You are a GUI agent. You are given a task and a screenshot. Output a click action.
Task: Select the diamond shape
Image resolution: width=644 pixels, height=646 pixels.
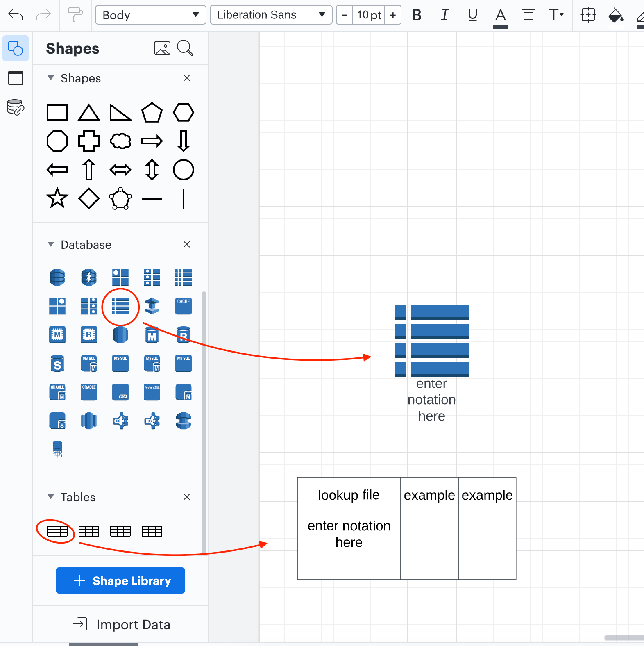tap(89, 199)
